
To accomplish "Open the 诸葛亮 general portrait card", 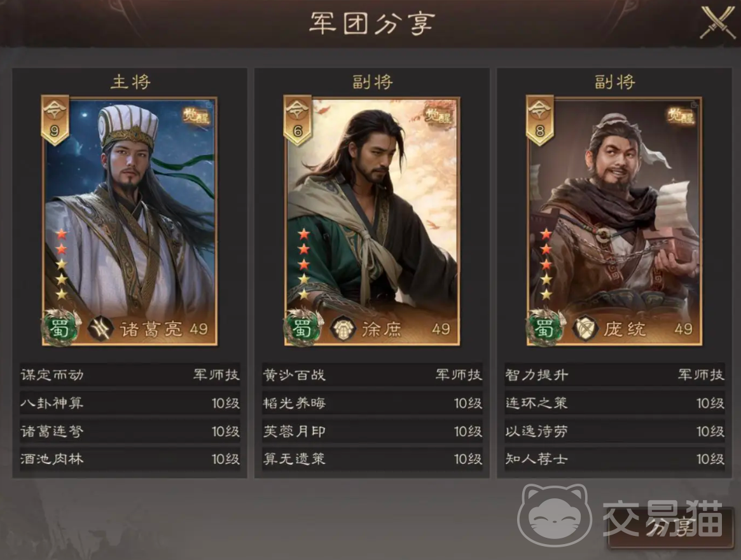I will pos(130,221).
